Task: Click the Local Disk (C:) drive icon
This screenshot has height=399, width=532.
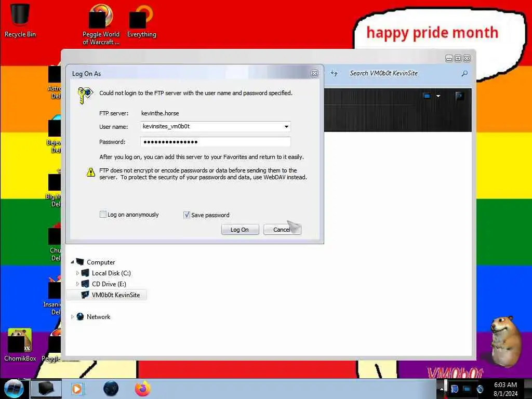Action: pyautogui.click(x=85, y=273)
